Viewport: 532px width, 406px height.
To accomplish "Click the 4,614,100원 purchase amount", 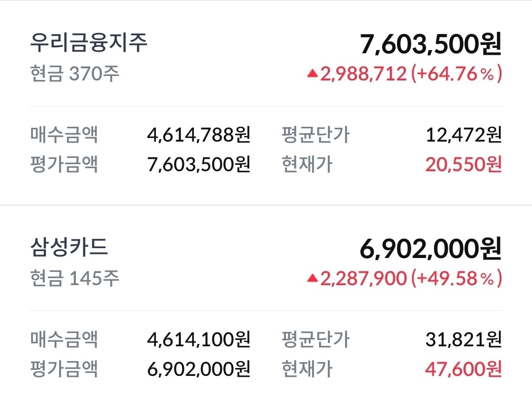I will click(199, 339).
